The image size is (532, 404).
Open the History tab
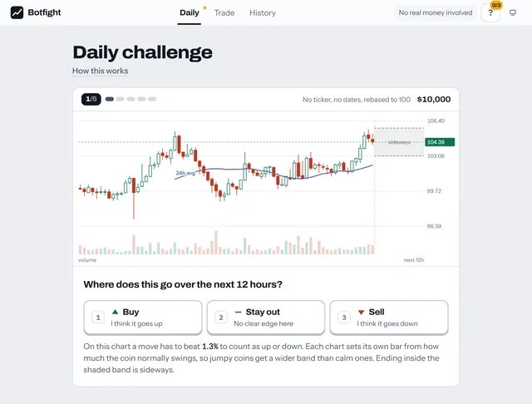pos(263,13)
